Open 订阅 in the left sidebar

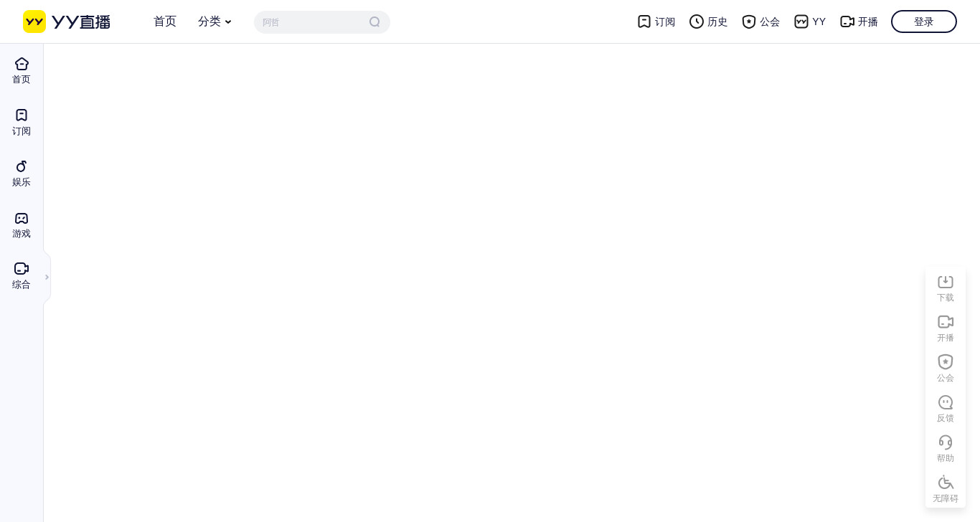tap(22, 123)
